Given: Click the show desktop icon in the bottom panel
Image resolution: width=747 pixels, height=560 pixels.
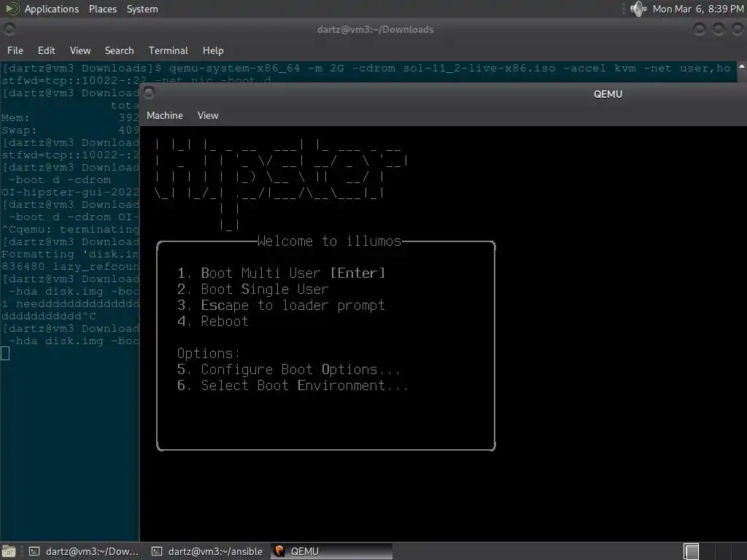Looking at the screenshot, I should (9, 551).
